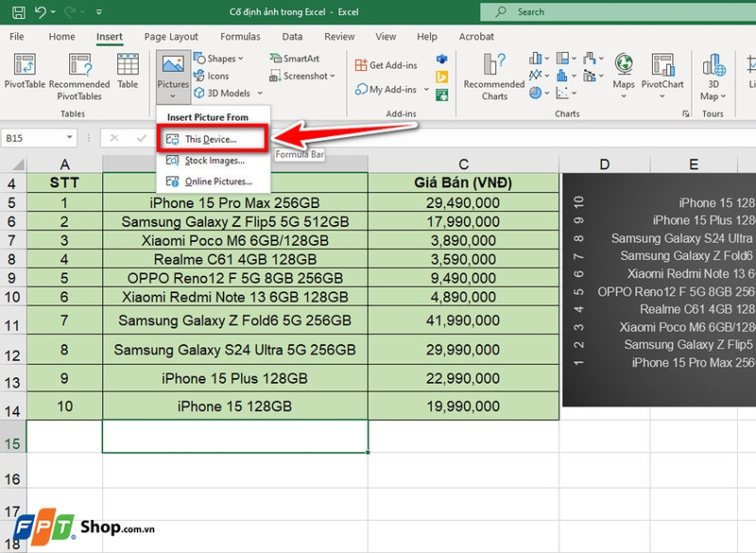Switch to the Formulas ribbon tab
This screenshot has width=756, height=553.
click(240, 36)
